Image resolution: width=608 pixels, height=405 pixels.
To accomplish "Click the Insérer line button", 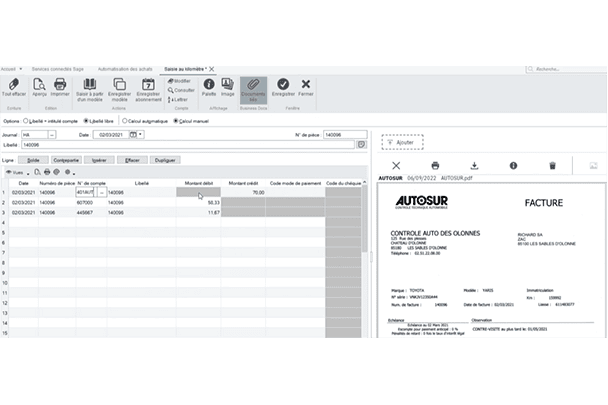I will click(x=99, y=160).
